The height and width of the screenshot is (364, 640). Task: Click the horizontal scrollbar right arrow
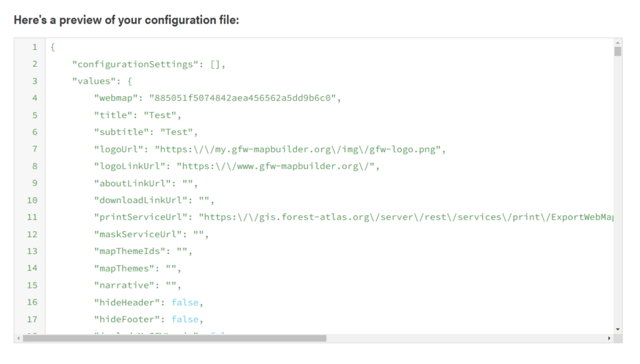click(609, 338)
